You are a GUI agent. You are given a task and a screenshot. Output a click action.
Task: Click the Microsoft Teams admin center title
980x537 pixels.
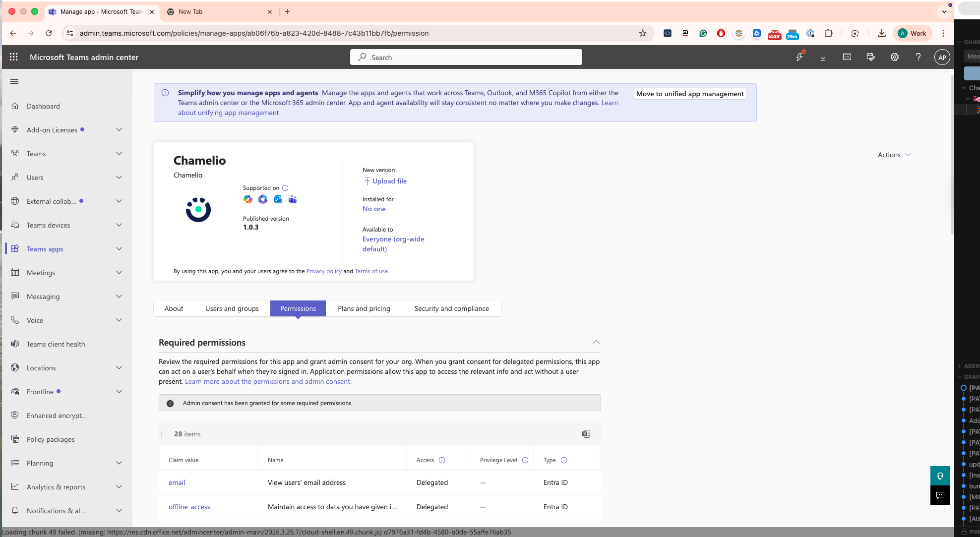click(x=84, y=57)
